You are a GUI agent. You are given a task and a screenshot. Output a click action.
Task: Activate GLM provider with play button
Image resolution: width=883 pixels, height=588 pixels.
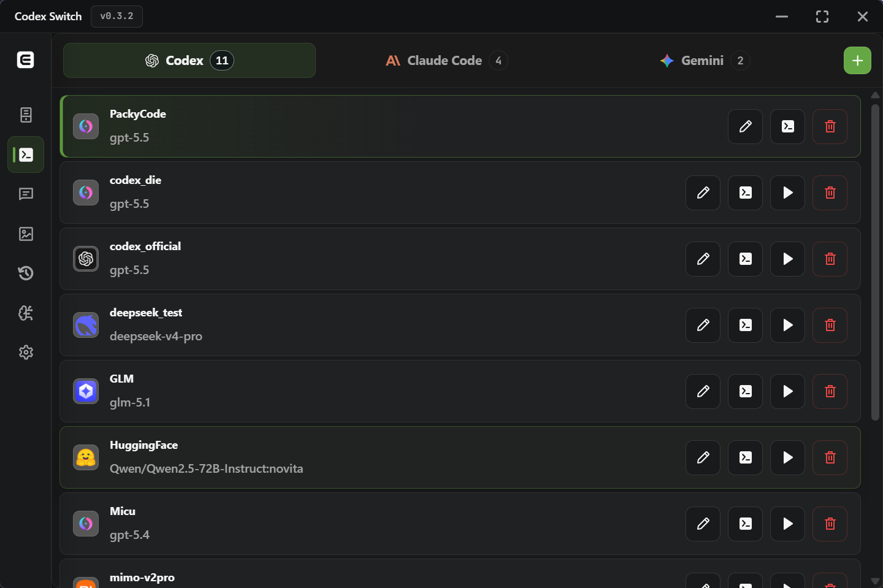point(787,391)
